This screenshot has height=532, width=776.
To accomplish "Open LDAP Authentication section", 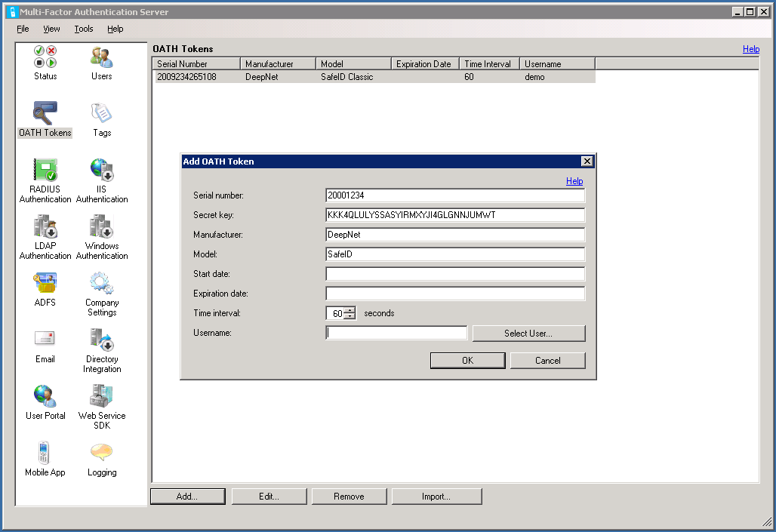I will (x=45, y=227).
